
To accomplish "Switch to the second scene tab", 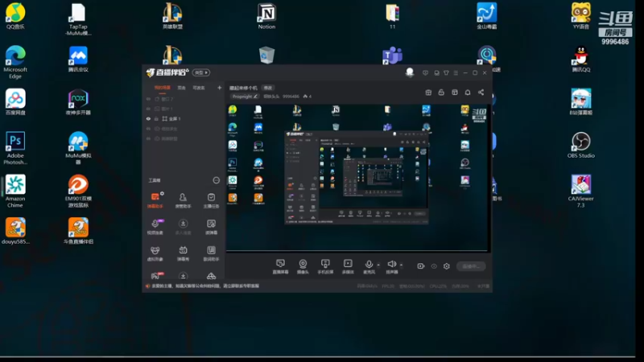I will coord(182,88).
